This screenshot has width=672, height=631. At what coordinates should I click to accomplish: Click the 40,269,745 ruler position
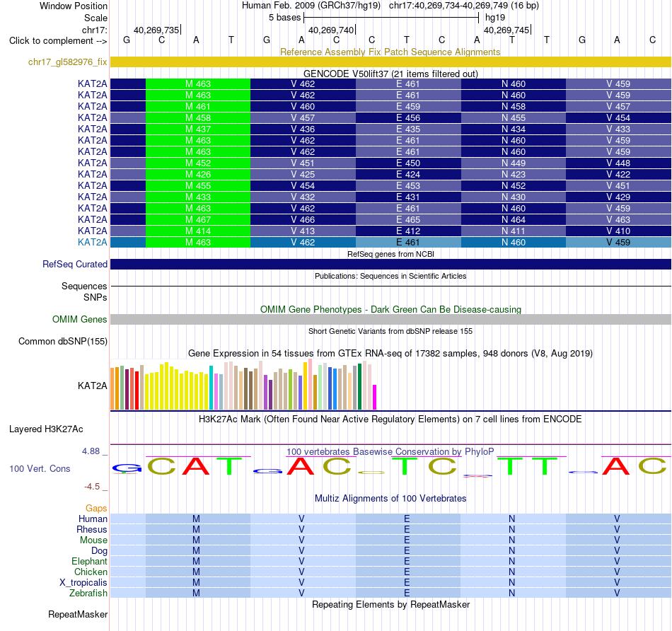(x=506, y=30)
